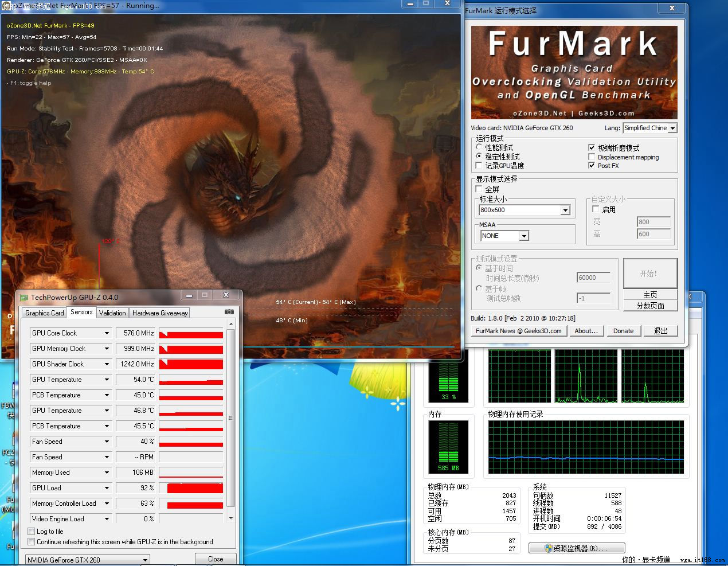Screen dimensions: 728x566
Task: Switch to the Sensors tab
Action: click(x=81, y=312)
